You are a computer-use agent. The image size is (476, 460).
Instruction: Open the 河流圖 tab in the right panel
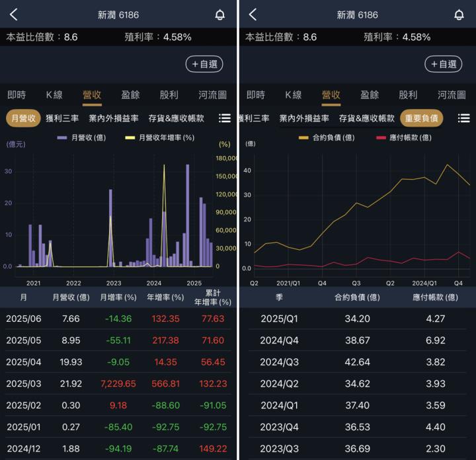coord(452,95)
